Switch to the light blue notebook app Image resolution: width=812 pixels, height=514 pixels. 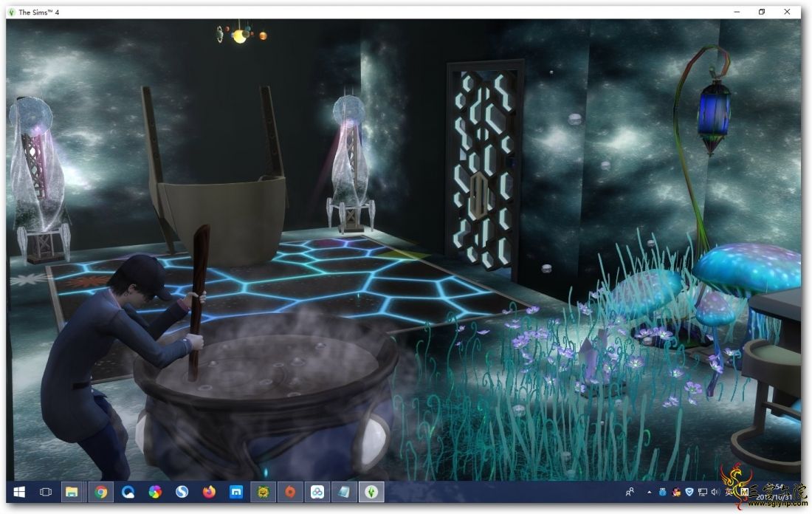[x=344, y=492]
